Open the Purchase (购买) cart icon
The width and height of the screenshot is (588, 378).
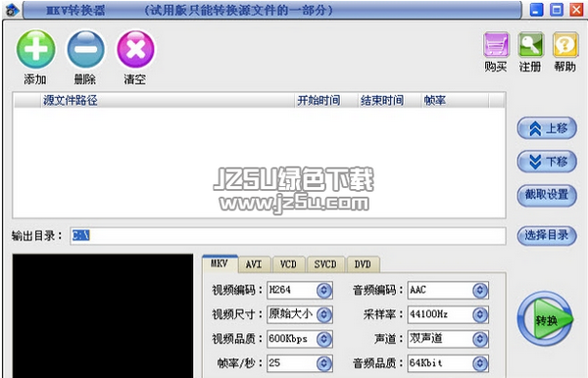pyautogui.click(x=496, y=45)
